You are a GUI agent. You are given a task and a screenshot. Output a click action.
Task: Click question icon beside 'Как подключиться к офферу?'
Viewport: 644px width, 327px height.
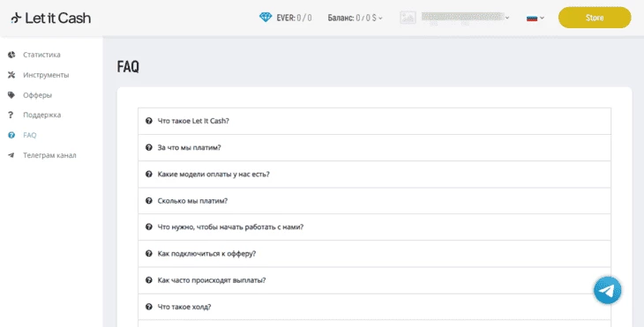point(149,254)
